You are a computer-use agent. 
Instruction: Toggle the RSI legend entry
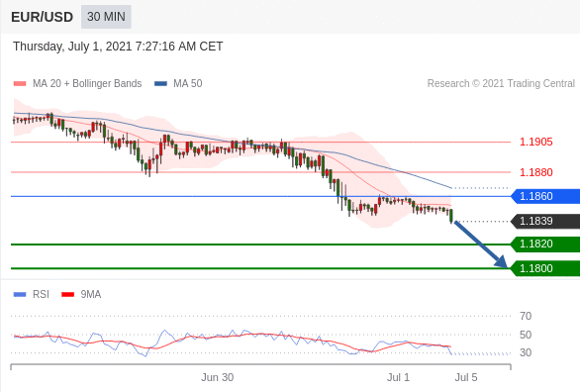coord(32,294)
